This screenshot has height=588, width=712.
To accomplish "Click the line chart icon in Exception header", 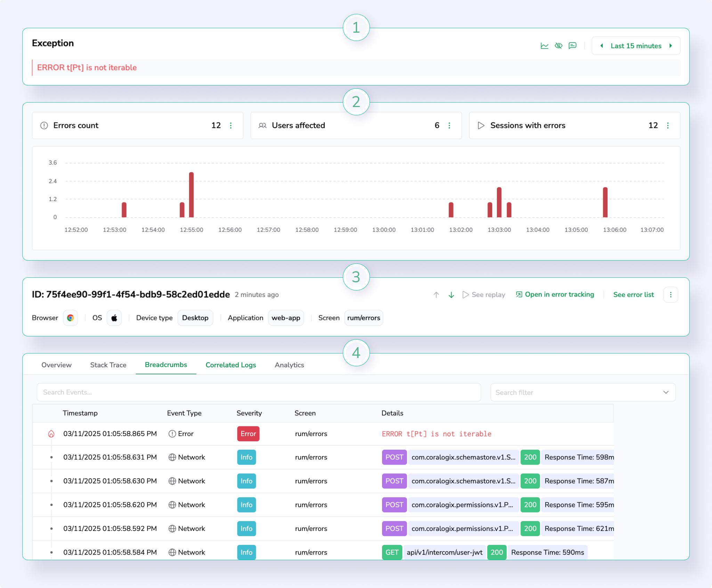I will point(544,46).
